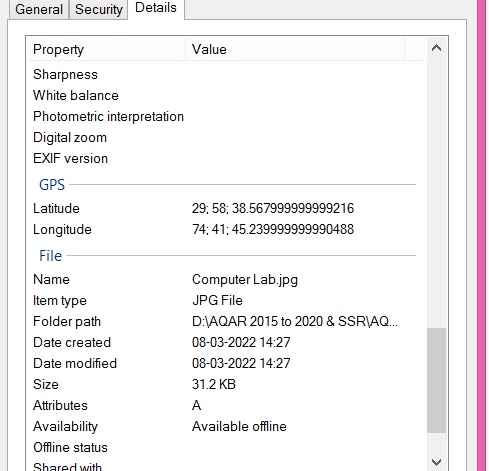This screenshot has height=471, width=489.
Task: Click the scrollbar up arrow
Action: [436, 49]
